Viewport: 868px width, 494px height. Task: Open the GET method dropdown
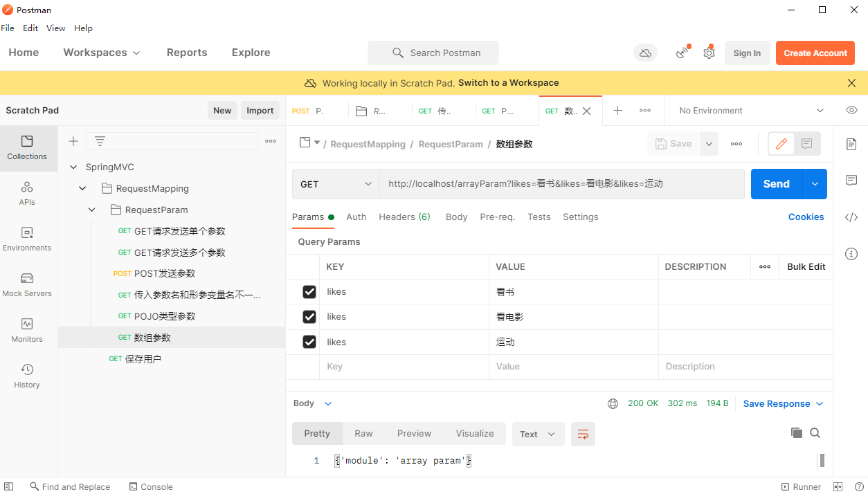coord(336,184)
